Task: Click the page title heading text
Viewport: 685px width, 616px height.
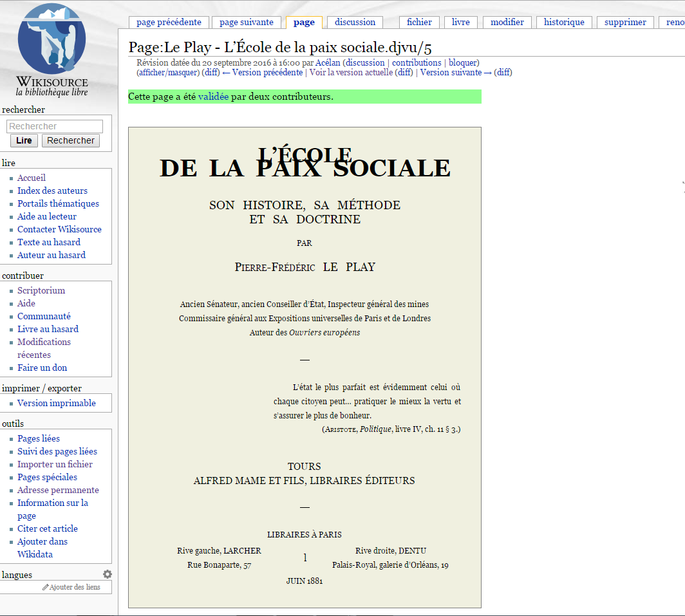Action: (x=280, y=47)
